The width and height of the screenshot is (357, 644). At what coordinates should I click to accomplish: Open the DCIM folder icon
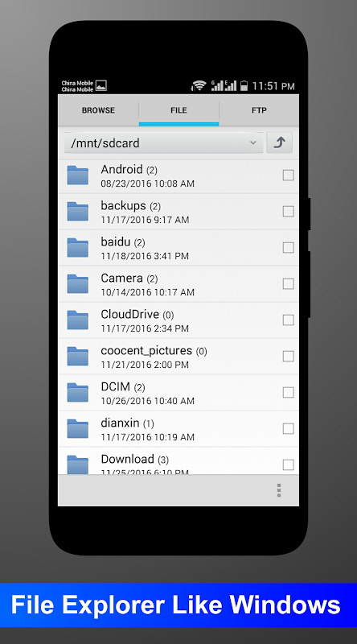pyautogui.click(x=77, y=392)
